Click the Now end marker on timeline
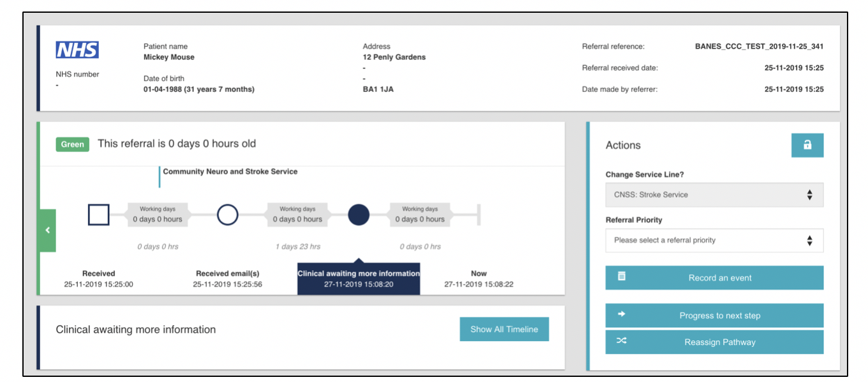Image resolution: width=868 pixels, height=382 pixels. click(479, 215)
